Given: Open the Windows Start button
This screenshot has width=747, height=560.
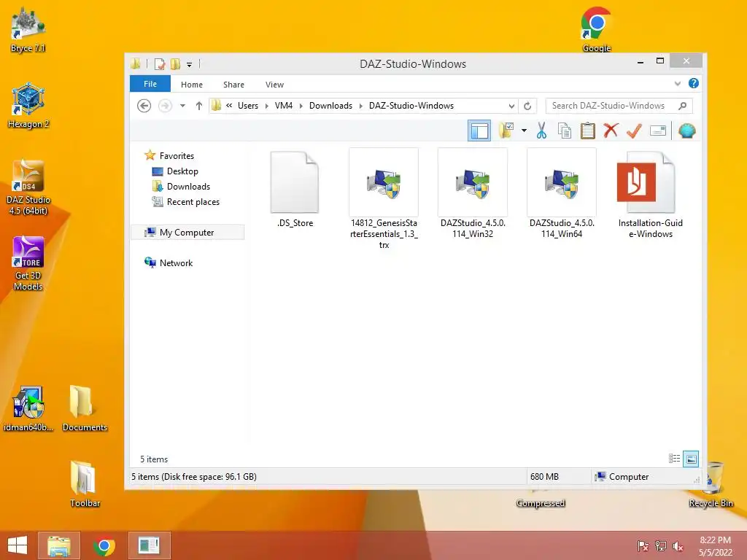Looking at the screenshot, I should coord(18,545).
